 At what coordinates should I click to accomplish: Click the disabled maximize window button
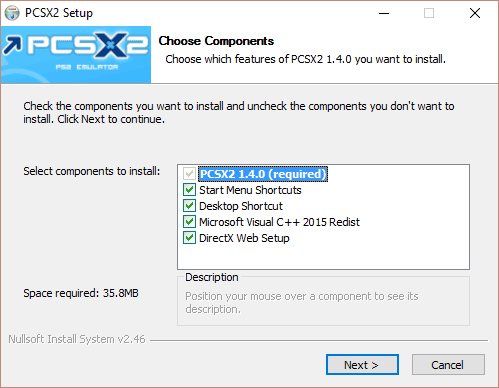pyautogui.click(x=429, y=13)
